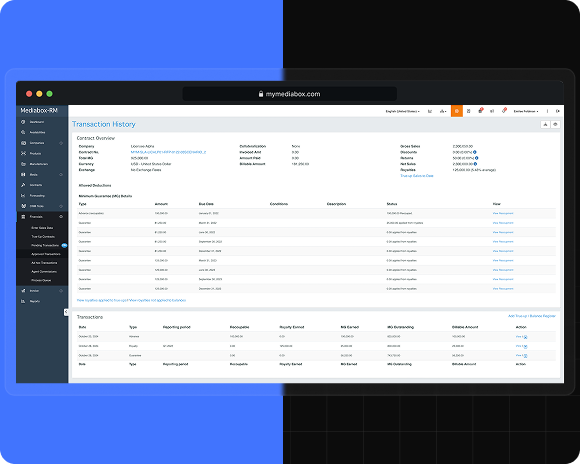Click View Recoupment in Advance (recoupable) row

503,213
